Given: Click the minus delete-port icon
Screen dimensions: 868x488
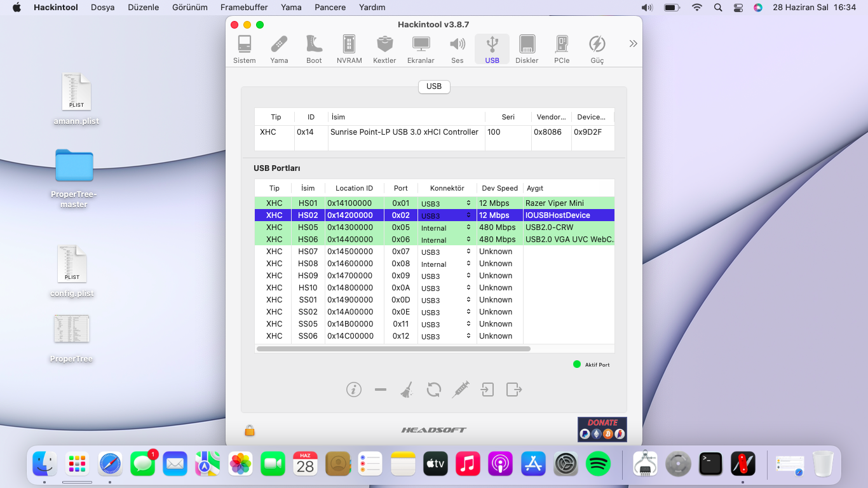Looking at the screenshot, I should click(x=381, y=390).
